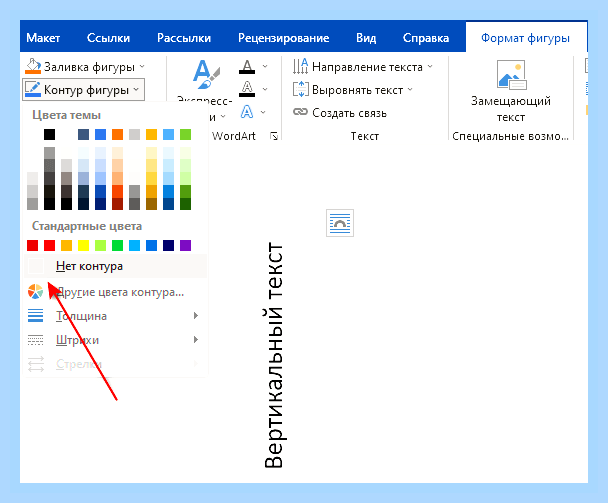Expand the Text Direction dropdown arrow
Screen dimensions: 608x503
click(x=430, y=67)
